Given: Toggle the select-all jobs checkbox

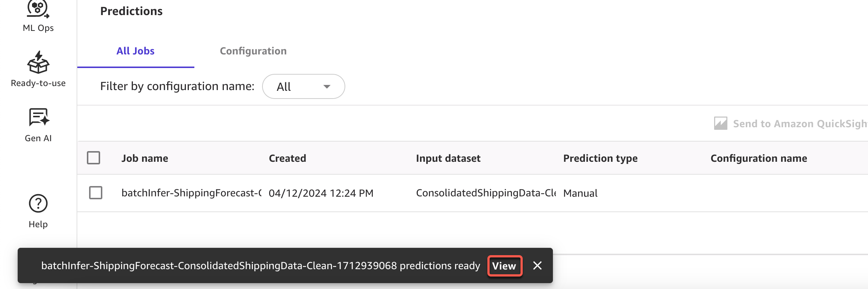Looking at the screenshot, I should (x=93, y=158).
